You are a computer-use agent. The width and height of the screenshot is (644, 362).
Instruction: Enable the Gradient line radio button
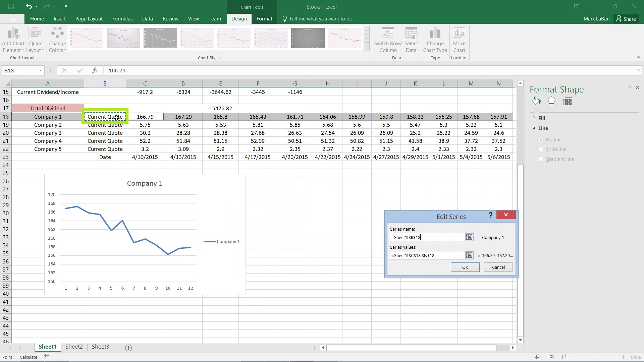[x=541, y=159]
